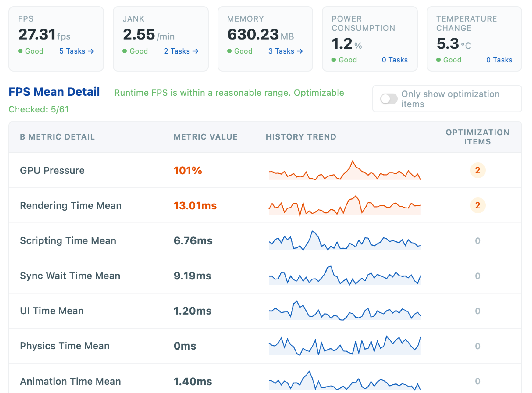The height and width of the screenshot is (393, 532).
Task: Click the 101% GPU Pressure value
Action: pyautogui.click(x=188, y=171)
